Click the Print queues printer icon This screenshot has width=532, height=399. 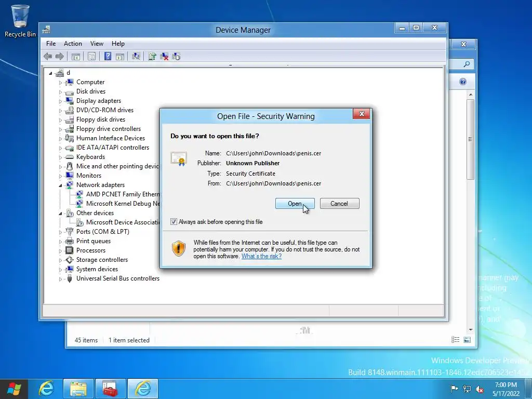pyautogui.click(x=70, y=241)
